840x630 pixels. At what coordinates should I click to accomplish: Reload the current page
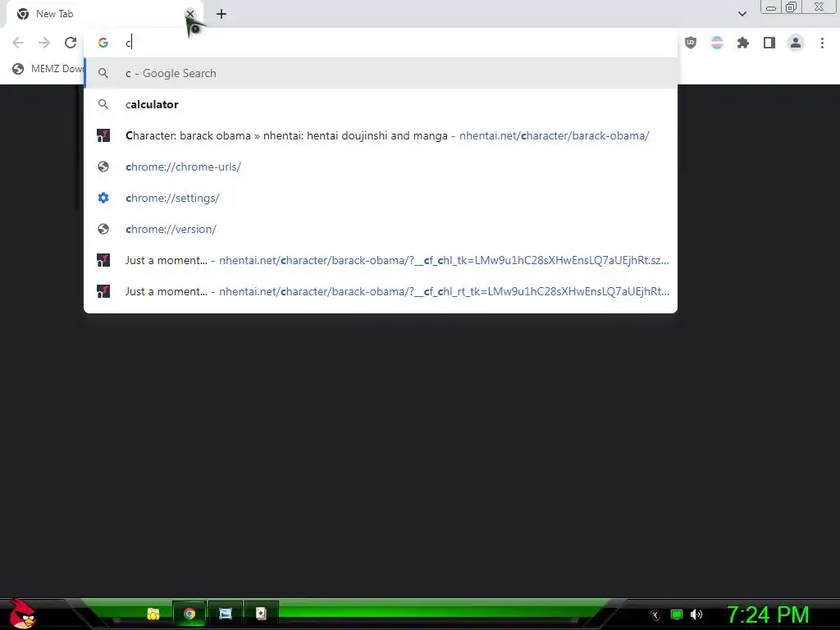tap(71, 43)
